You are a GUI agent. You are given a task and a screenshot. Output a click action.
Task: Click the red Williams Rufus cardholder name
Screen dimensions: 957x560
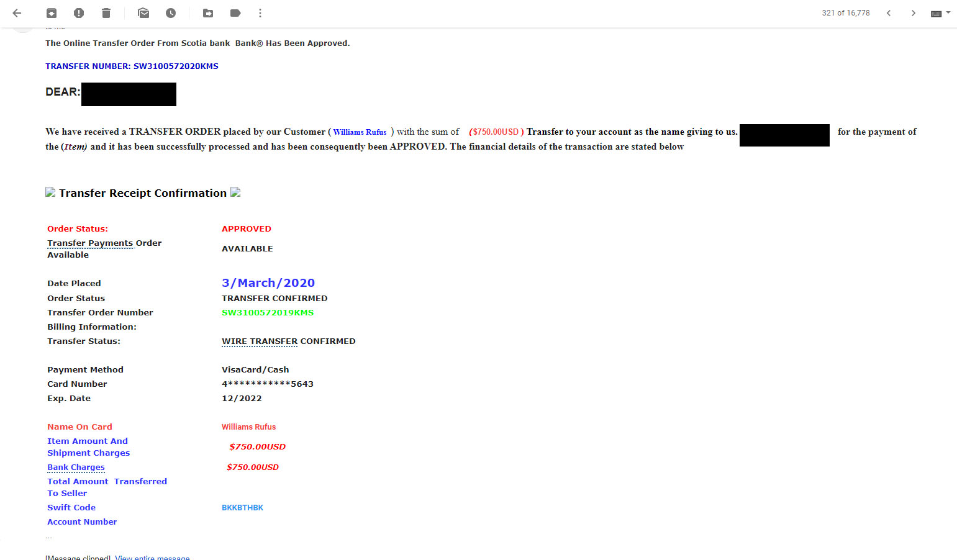tap(248, 427)
